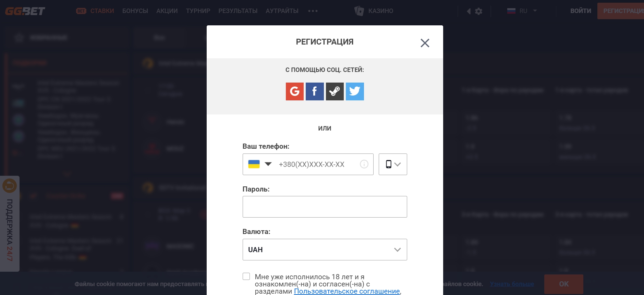Sign up using Steam icon
The width and height of the screenshot is (644, 295).
(335, 91)
